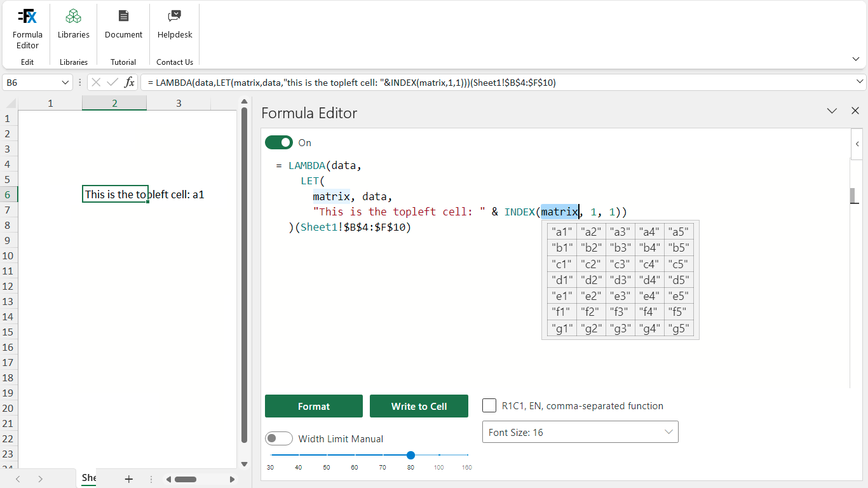Cancel formula entry with the X icon
This screenshot has width=868, height=488.
(96, 83)
